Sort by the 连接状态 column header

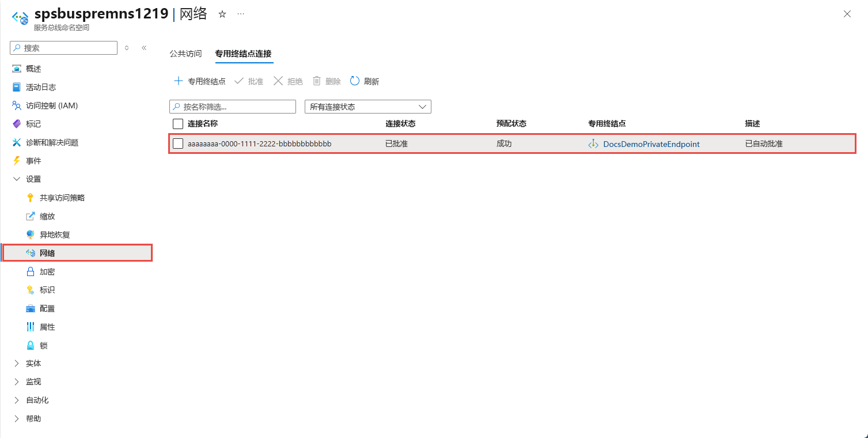400,123
